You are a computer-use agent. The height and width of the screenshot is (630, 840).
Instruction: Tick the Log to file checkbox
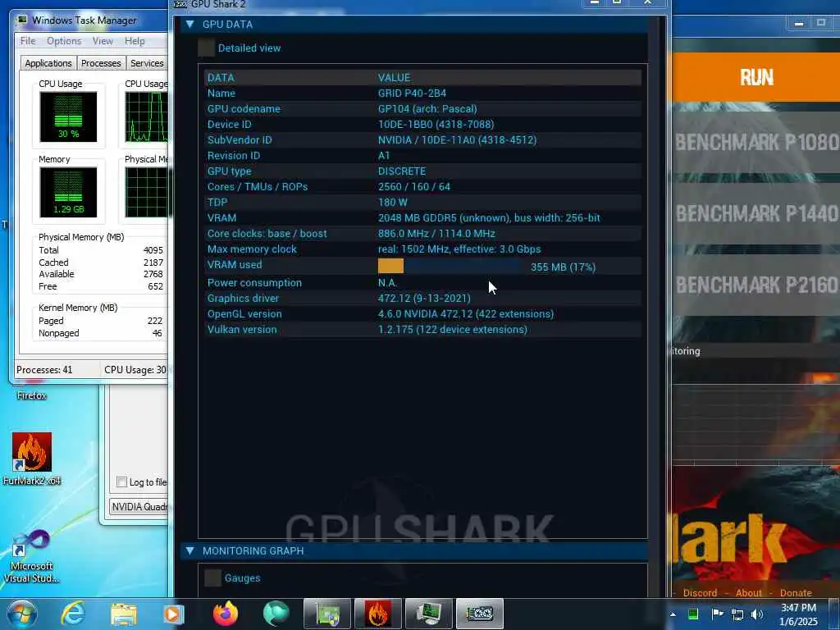coord(121,482)
